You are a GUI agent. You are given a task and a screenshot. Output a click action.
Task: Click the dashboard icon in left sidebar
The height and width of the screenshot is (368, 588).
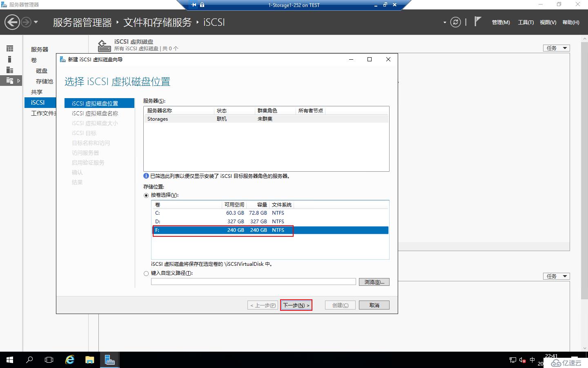[10, 49]
